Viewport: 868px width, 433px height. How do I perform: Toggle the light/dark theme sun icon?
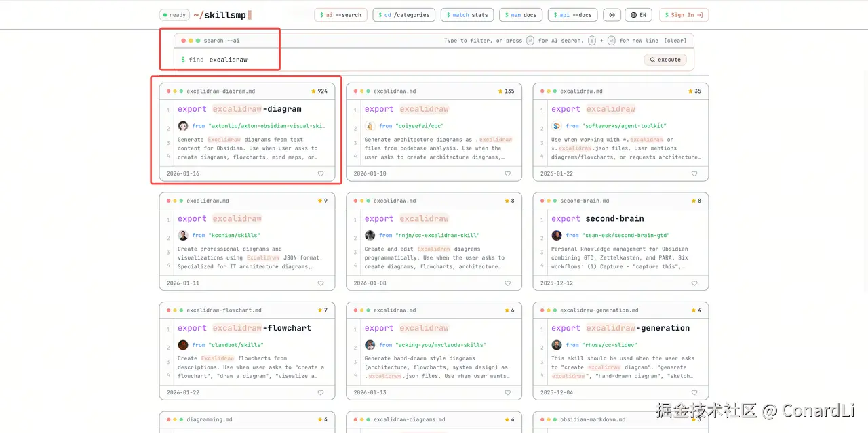tap(612, 15)
